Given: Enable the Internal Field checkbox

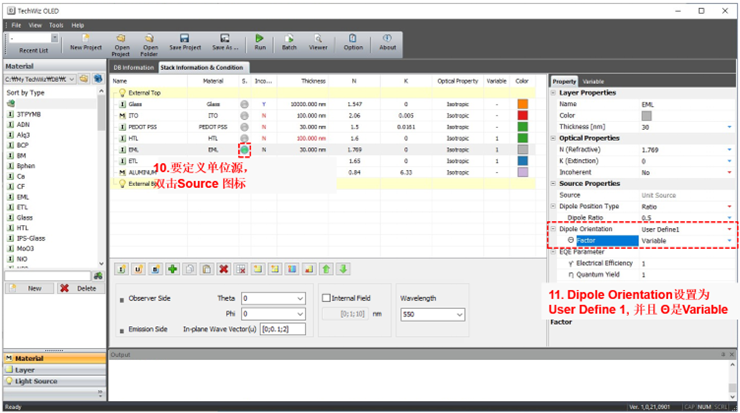Looking at the screenshot, I should [326, 298].
